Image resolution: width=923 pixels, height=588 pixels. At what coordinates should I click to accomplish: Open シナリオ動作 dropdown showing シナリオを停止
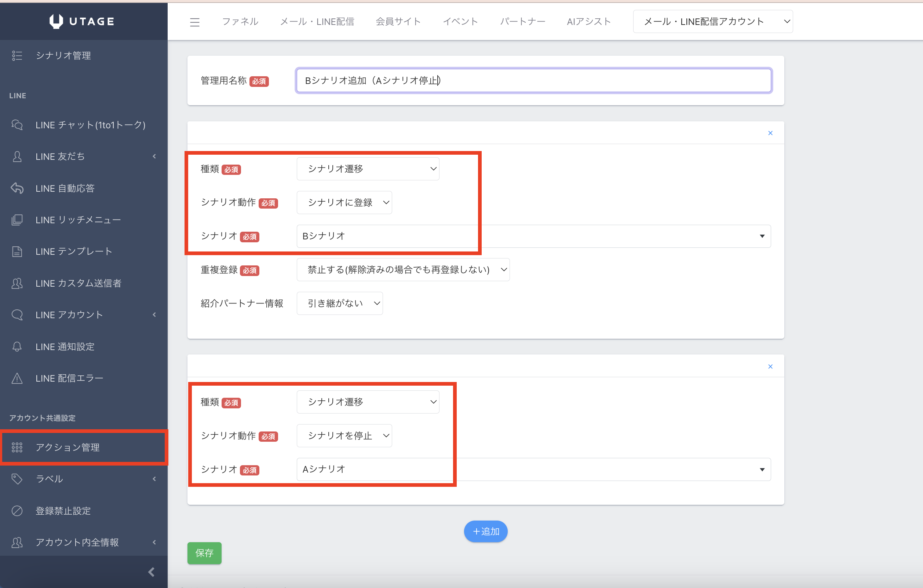344,436
